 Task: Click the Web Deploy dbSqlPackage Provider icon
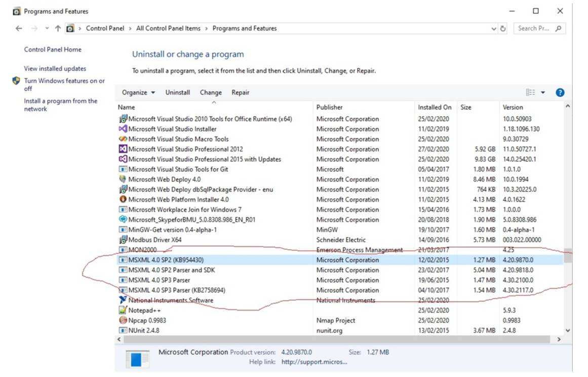[x=123, y=190]
